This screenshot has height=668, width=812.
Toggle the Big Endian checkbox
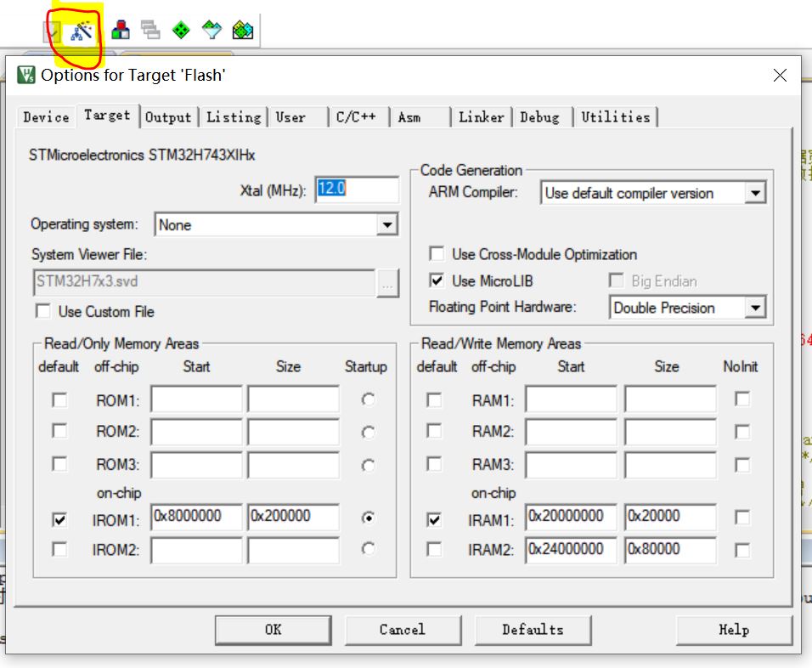[x=617, y=280]
